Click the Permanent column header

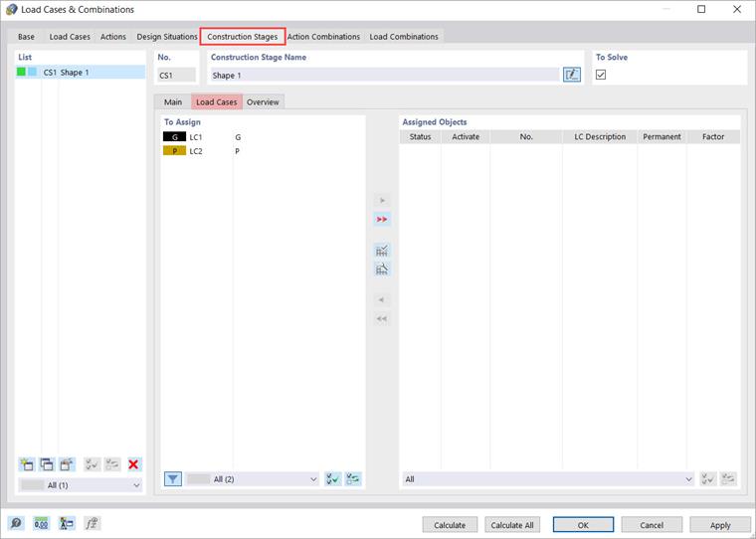(661, 137)
